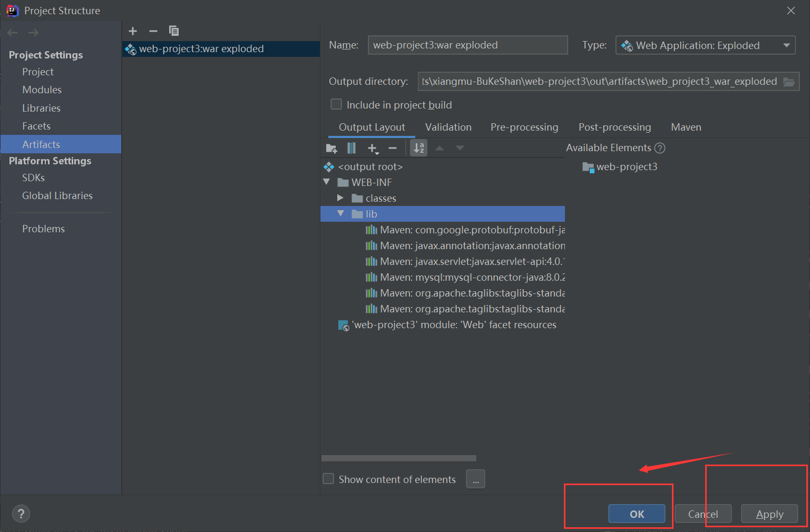This screenshot has height=532, width=810.
Task: Add a new artifact with the plus icon
Action: pyautogui.click(x=132, y=31)
